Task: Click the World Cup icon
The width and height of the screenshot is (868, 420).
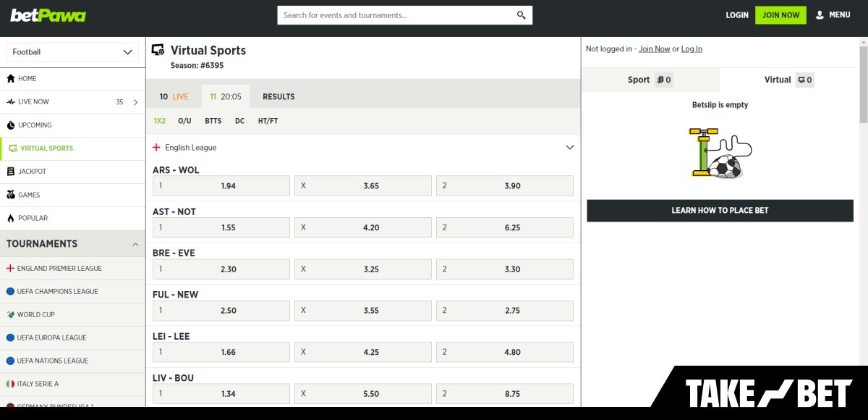Action: coord(10,314)
